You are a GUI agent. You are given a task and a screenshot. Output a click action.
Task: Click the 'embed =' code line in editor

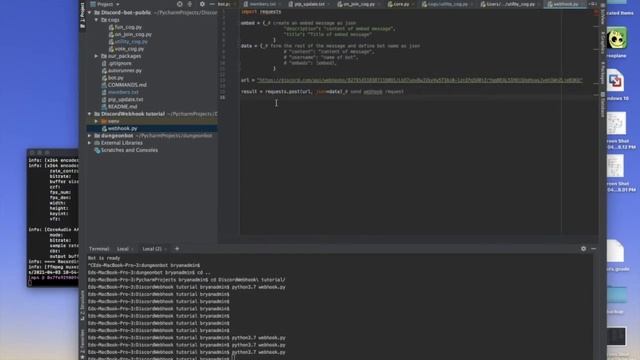pos(298,23)
